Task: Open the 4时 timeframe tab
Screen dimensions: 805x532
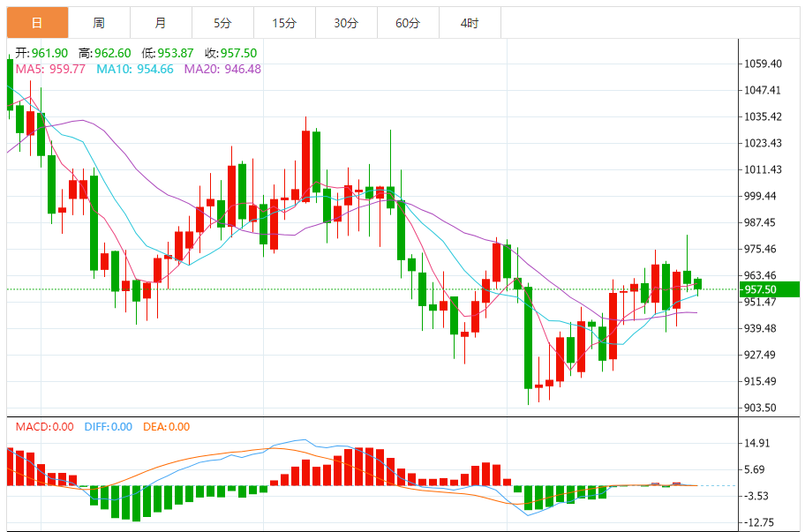Action: pos(470,23)
